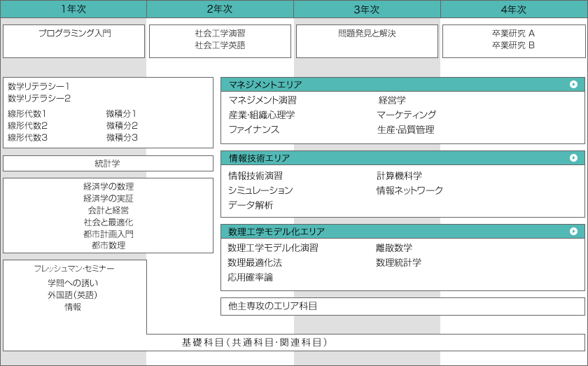
Task: Open the 情報技術エリア section title
Action: (259, 158)
